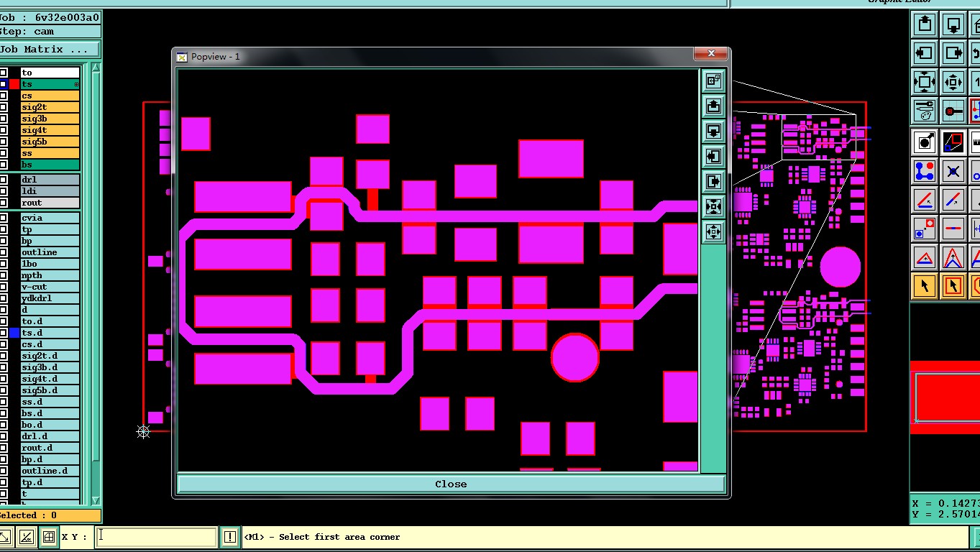
Task: Click the red color swatch of layer ts
Action: 14,84
